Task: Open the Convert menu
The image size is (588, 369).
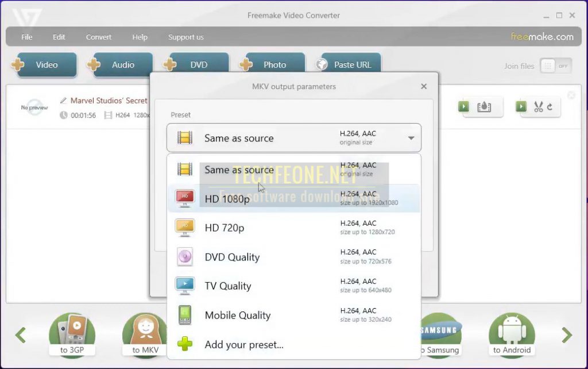Action: (x=99, y=37)
